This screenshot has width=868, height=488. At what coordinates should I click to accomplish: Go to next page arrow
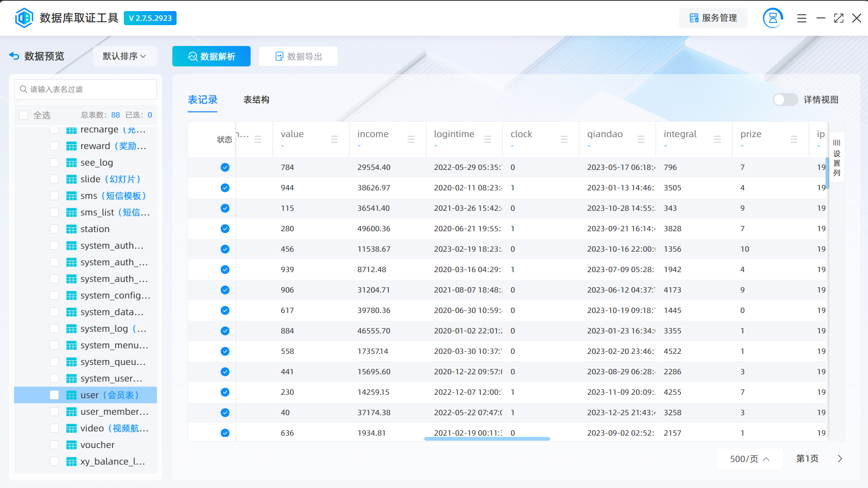tap(840, 459)
